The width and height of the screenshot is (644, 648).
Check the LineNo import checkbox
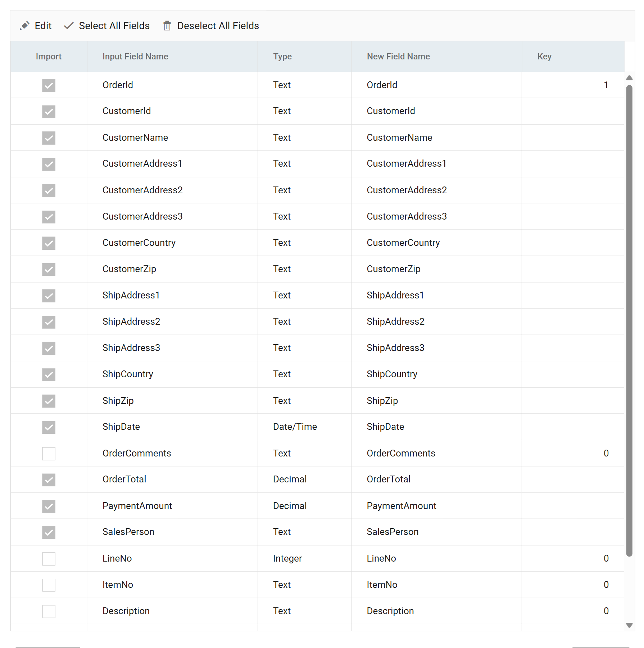tap(49, 559)
